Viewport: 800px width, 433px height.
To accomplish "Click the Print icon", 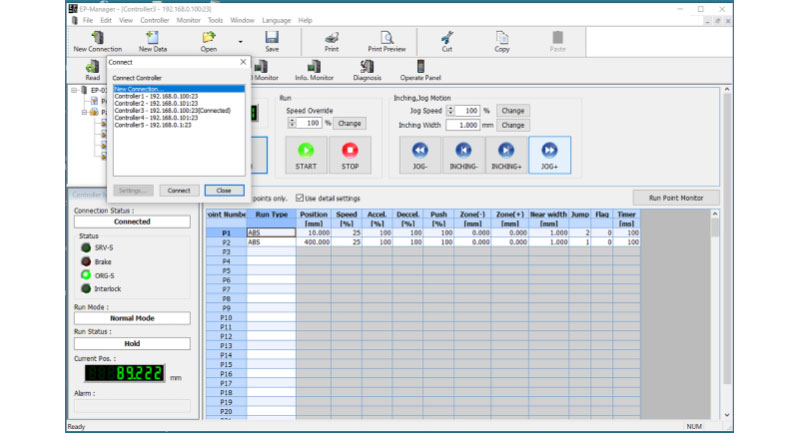I will pos(332,41).
